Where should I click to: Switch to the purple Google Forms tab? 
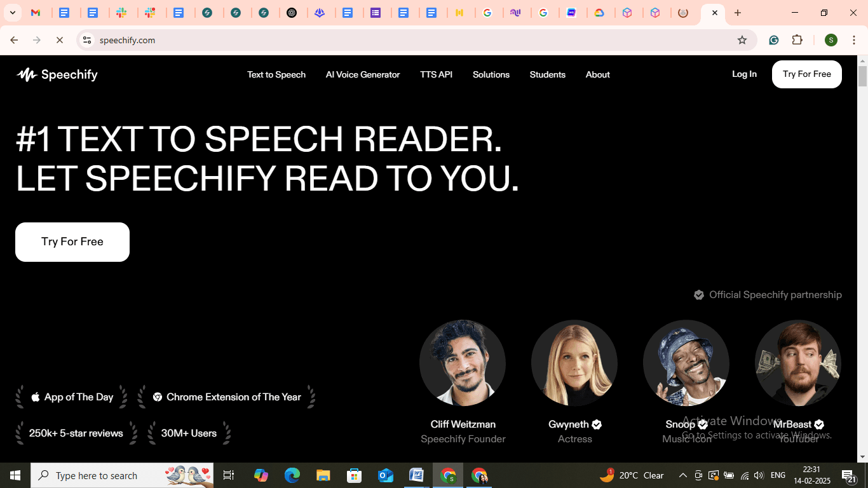(376, 13)
